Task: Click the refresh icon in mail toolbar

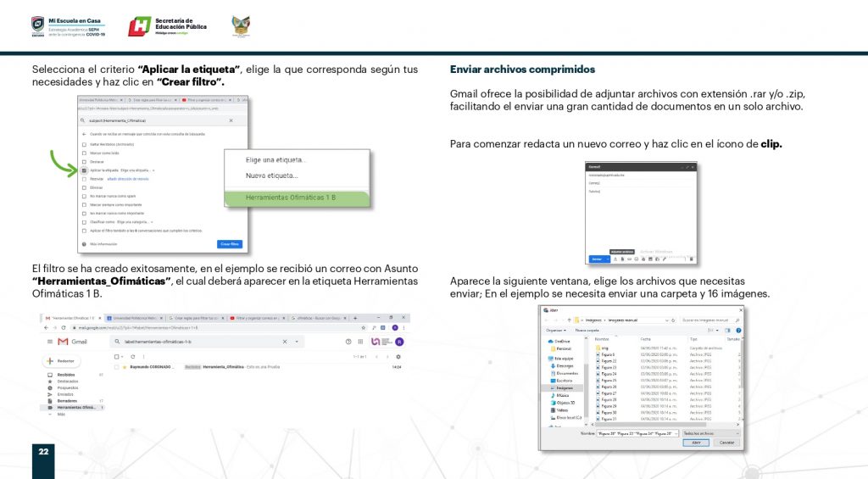Action: (x=133, y=357)
